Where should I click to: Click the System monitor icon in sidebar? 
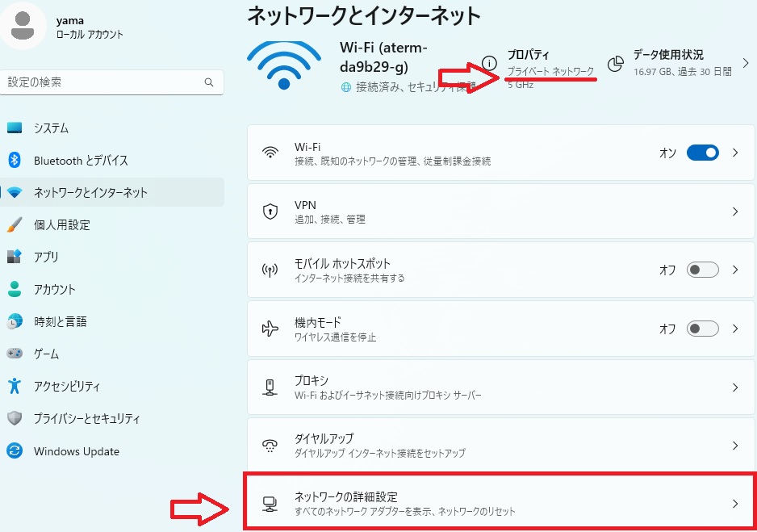[x=15, y=128]
